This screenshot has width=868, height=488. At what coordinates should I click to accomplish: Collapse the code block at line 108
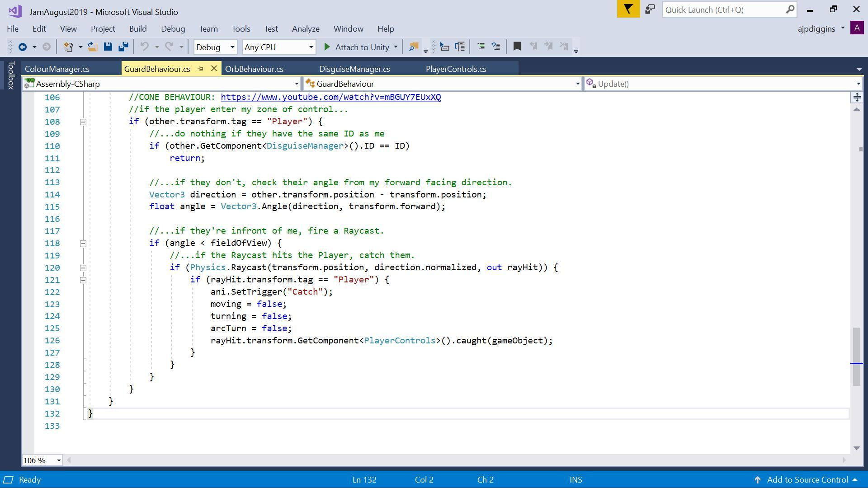tap(83, 122)
